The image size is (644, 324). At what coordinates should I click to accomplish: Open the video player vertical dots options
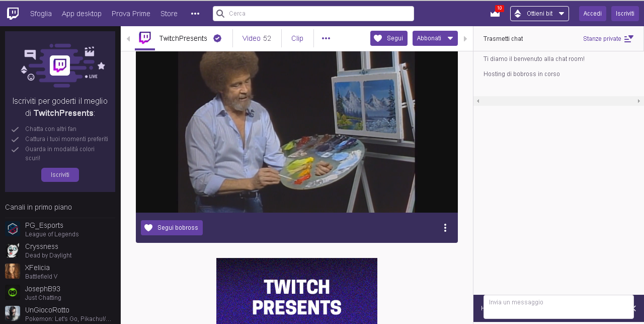click(445, 228)
